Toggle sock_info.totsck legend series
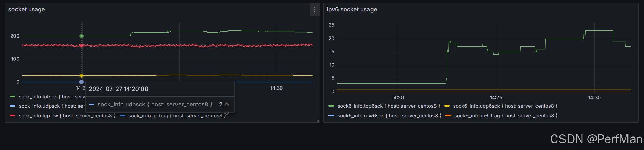The image size is (644, 150). coord(52,97)
